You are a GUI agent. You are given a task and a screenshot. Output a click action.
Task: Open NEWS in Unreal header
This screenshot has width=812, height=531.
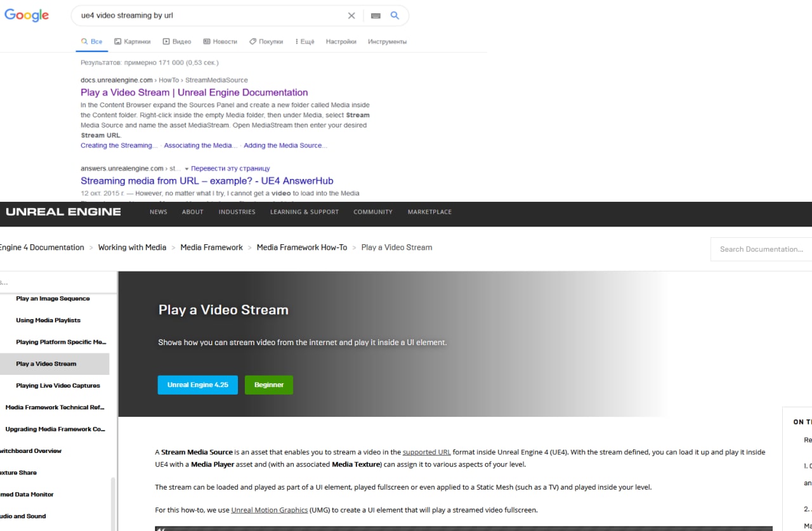click(x=159, y=212)
